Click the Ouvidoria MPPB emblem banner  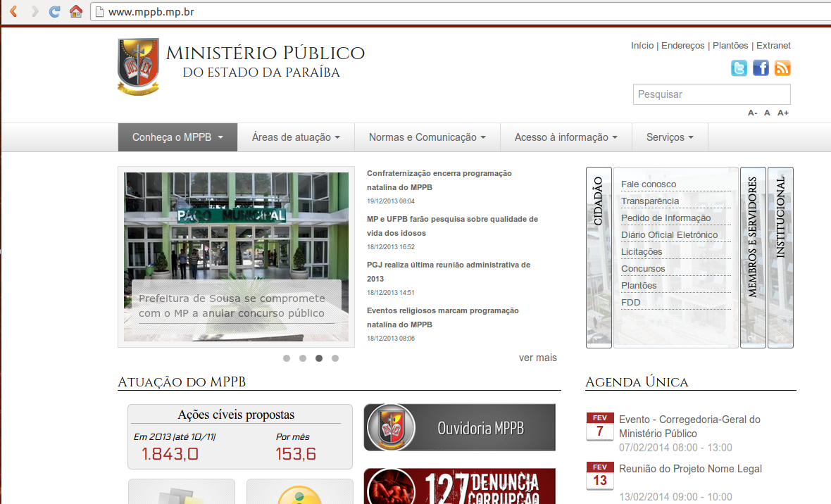pyautogui.click(x=459, y=427)
